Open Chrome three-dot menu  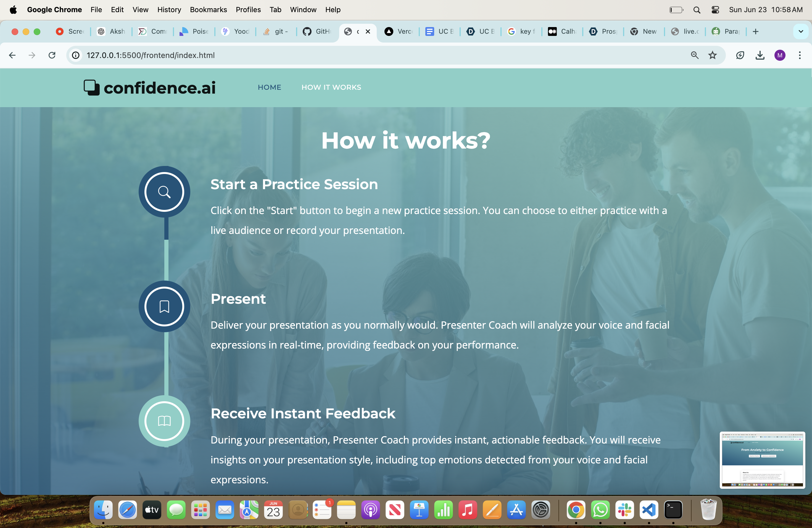pyautogui.click(x=800, y=55)
